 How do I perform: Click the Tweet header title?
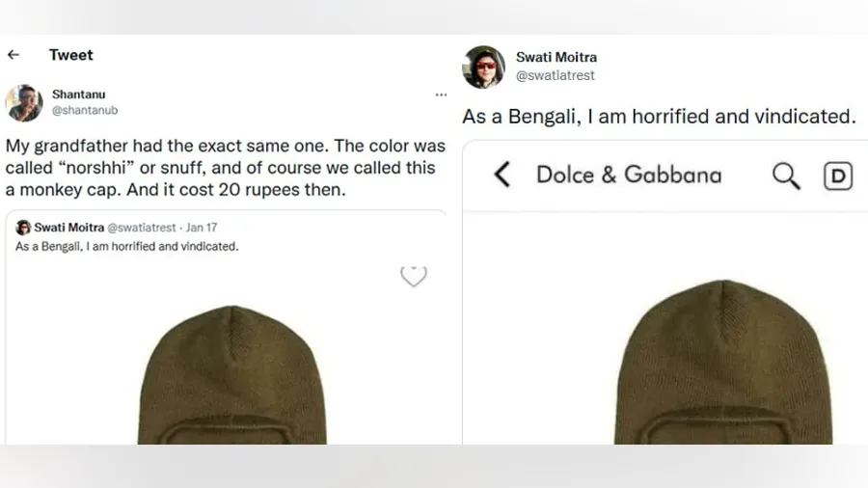(71, 55)
